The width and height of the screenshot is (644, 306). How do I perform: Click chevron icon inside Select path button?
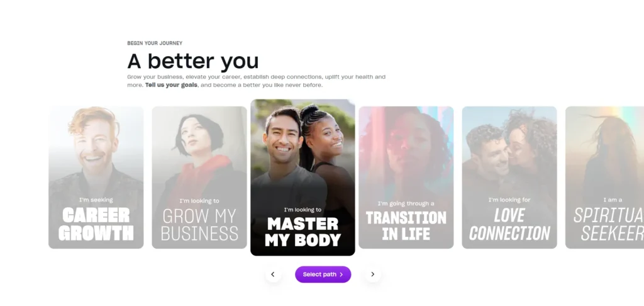pyautogui.click(x=341, y=275)
